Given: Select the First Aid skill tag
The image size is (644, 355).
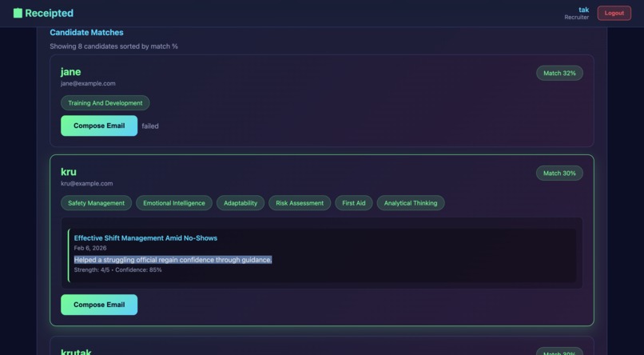Looking at the screenshot, I should (354, 203).
